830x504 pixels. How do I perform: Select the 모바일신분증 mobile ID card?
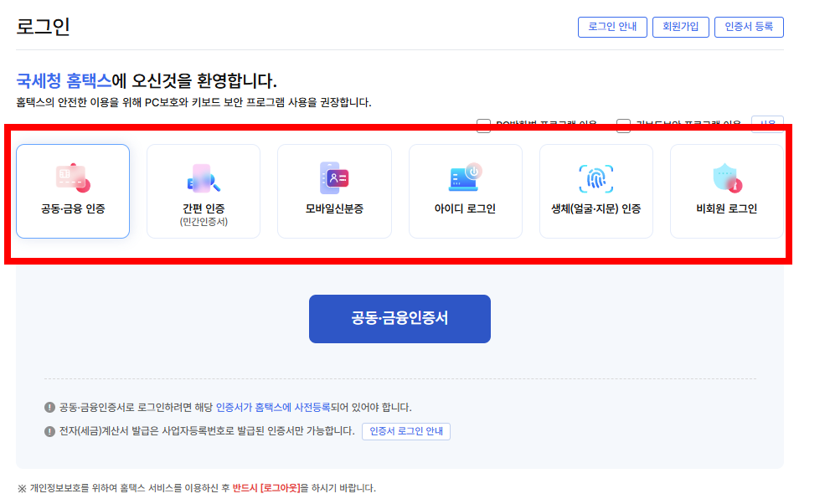(x=334, y=191)
